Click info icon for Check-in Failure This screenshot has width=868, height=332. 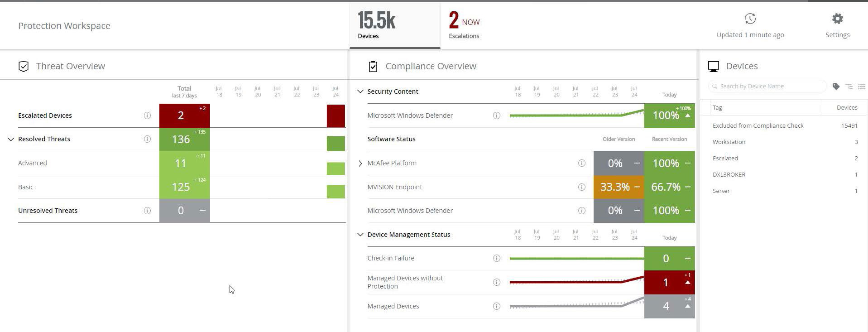tap(497, 258)
